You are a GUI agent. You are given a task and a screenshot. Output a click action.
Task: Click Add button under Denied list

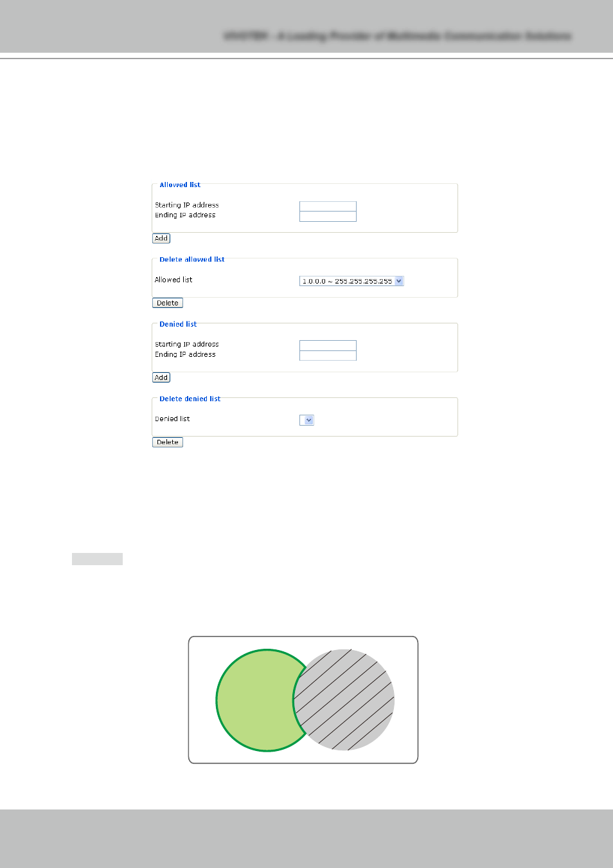(x=161, y=377)
